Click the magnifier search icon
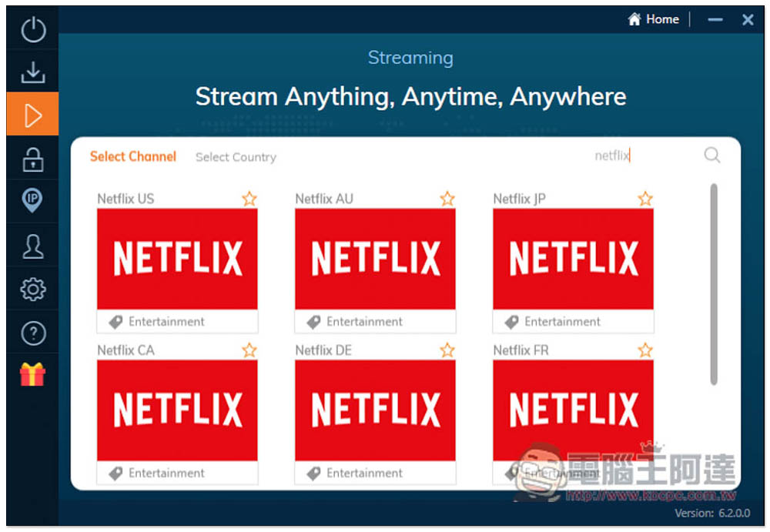Viewport: 770px width, 532px height. click(711, 156)
